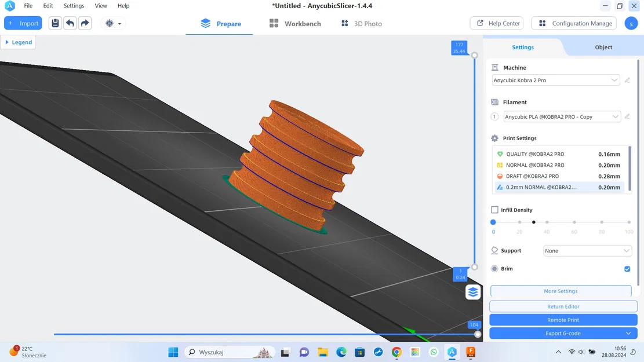
Task: Select DRAFT @KOBRA2 PRO 0.28mm preset
Action: (x=558, y=176)
